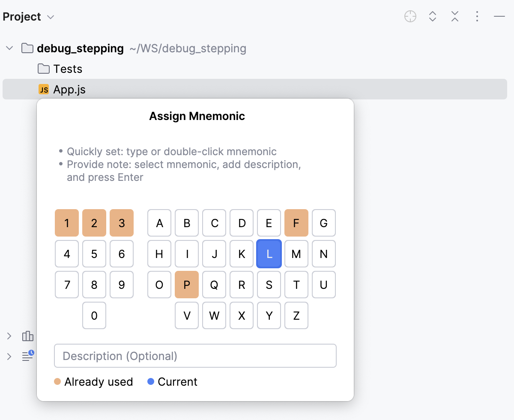Choose mnemonic digit 5
The image size is (514, 420).
pyautogui.click(x=94, y=254)
